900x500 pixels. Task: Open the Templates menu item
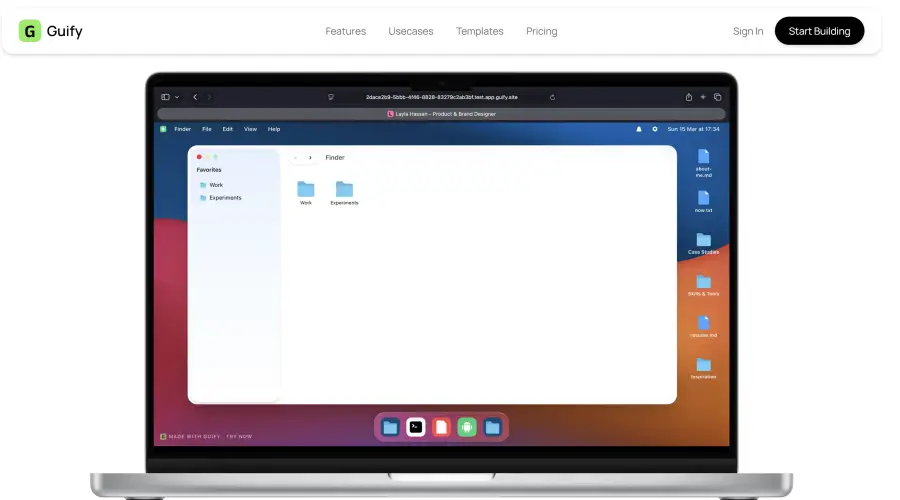pyautogui.click(x=479, y=31)
